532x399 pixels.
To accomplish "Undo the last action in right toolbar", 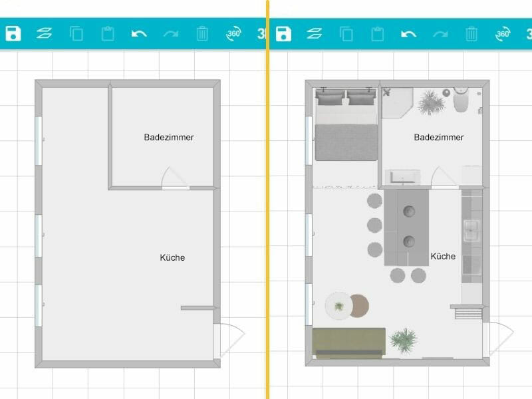I will (408, 34).
